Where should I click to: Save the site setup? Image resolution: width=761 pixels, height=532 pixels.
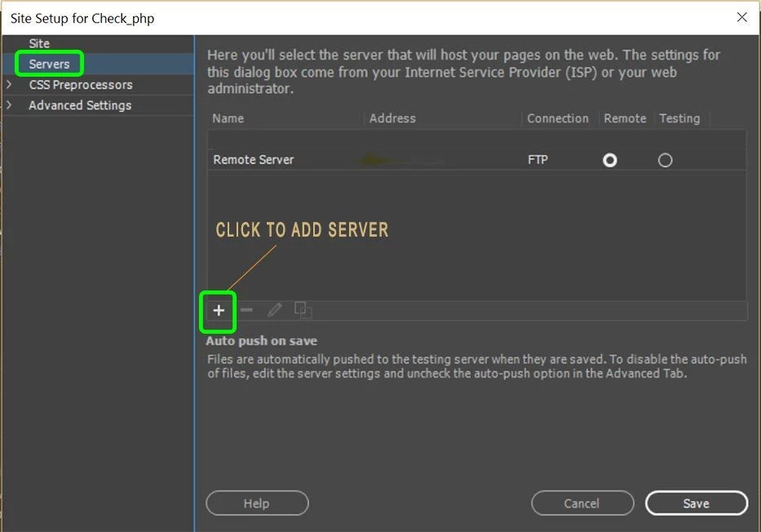(x=697, y=503)
